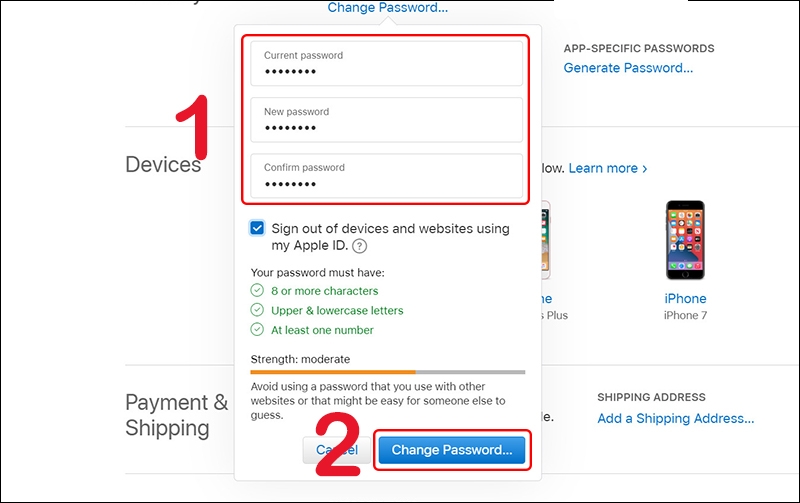Open the Add a Shipping Address... link

point(675,419)
